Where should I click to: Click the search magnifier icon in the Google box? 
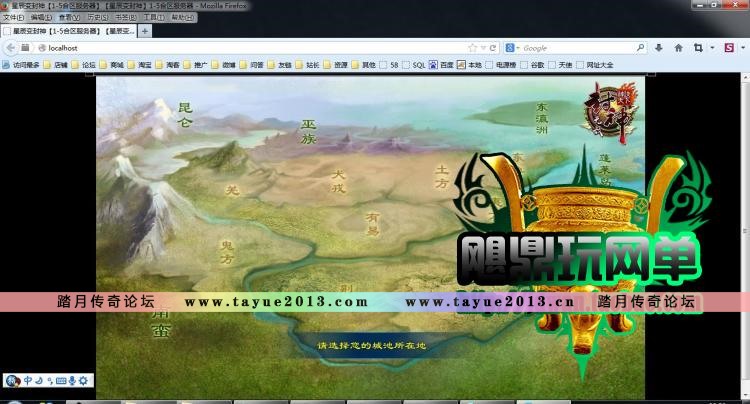640,47
